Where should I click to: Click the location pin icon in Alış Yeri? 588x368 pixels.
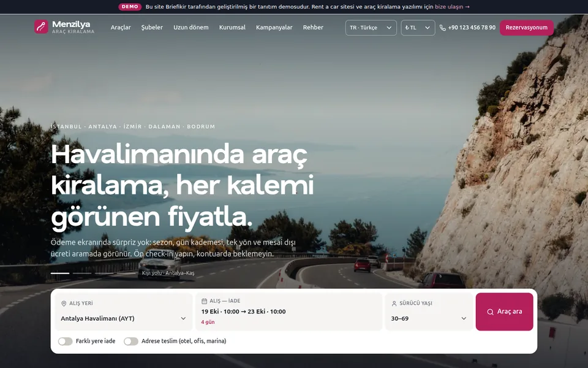64,304
